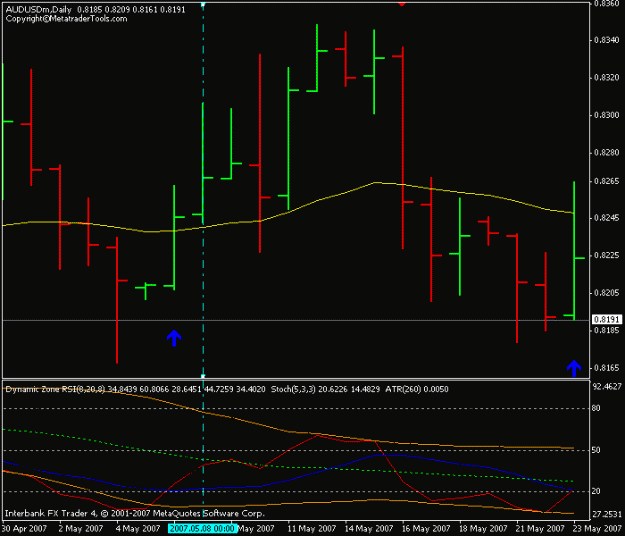Click the 16 May 2007 date label

(426, 529)
